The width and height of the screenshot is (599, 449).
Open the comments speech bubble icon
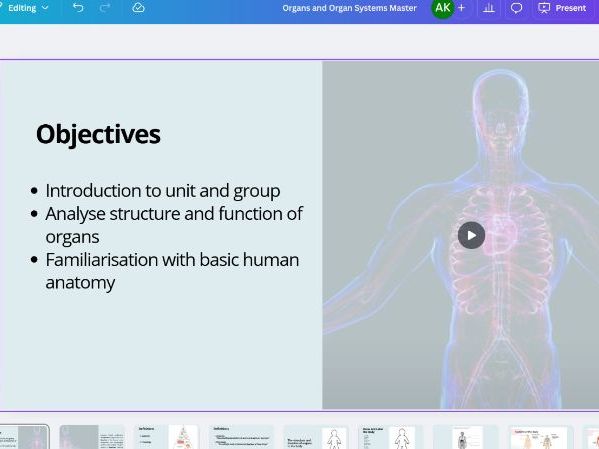point(516,8)
